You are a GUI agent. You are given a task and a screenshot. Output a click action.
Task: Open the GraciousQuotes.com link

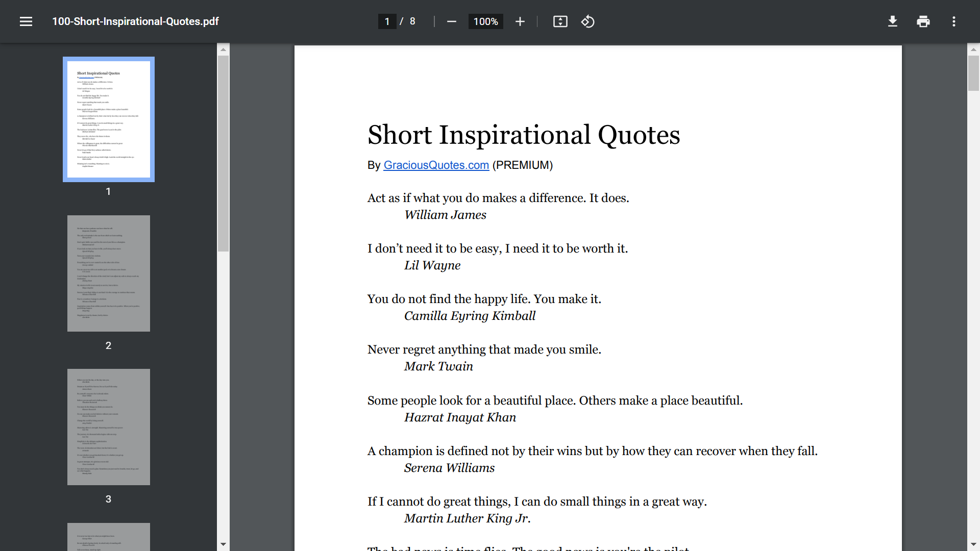point(436,165)
